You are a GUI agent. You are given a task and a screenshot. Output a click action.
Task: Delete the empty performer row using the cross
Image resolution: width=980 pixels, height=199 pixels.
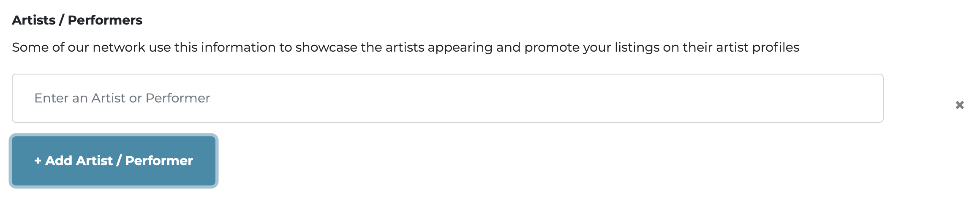959,105
